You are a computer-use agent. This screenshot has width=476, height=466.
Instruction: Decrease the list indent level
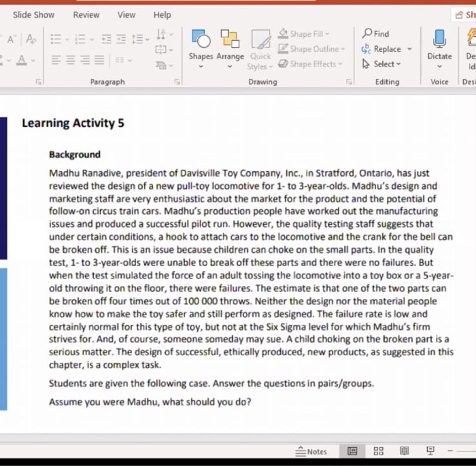106,39
